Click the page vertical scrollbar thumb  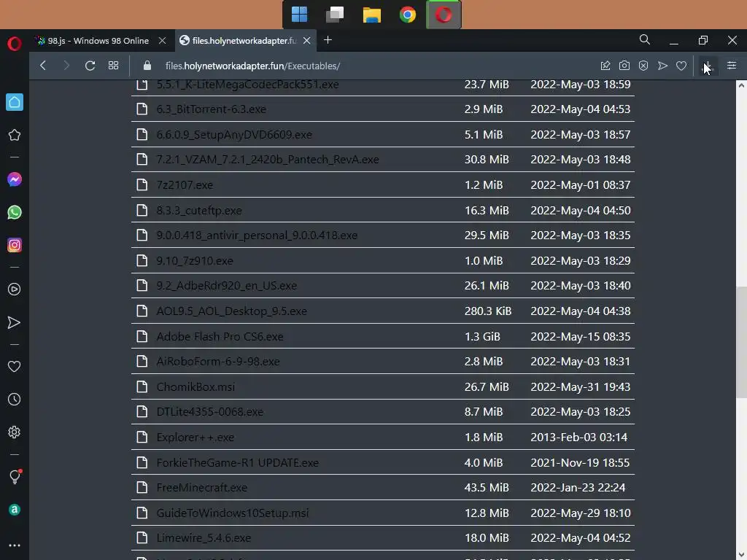741,342
